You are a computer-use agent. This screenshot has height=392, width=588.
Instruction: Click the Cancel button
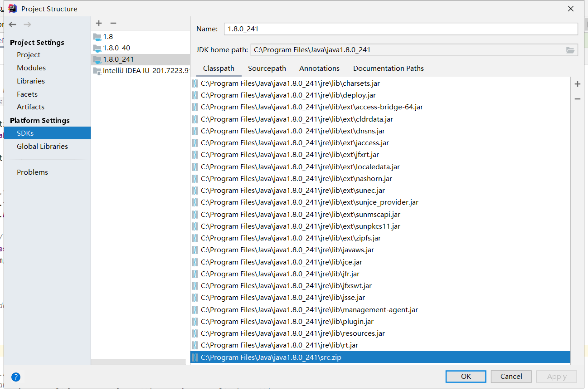pos(511,377)
